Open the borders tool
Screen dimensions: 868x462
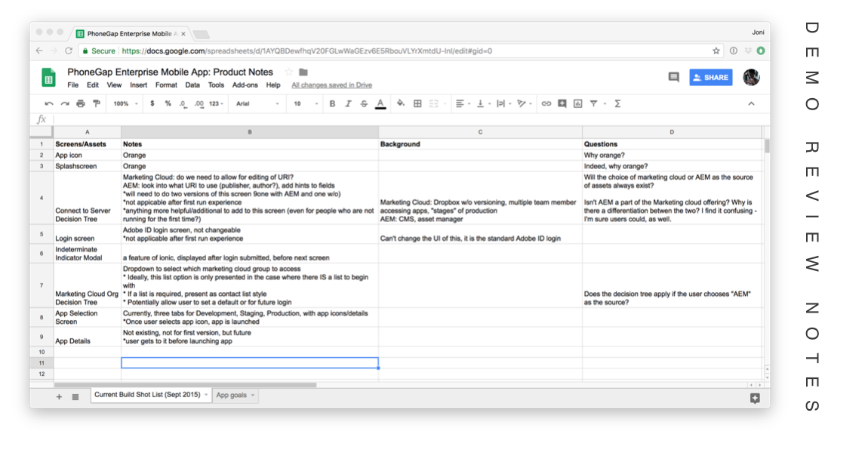coord(417,103)
